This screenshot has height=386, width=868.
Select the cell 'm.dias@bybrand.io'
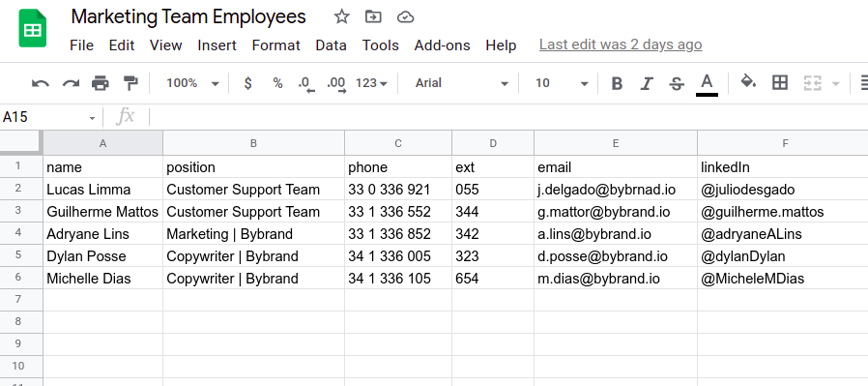tap(616, 278)
